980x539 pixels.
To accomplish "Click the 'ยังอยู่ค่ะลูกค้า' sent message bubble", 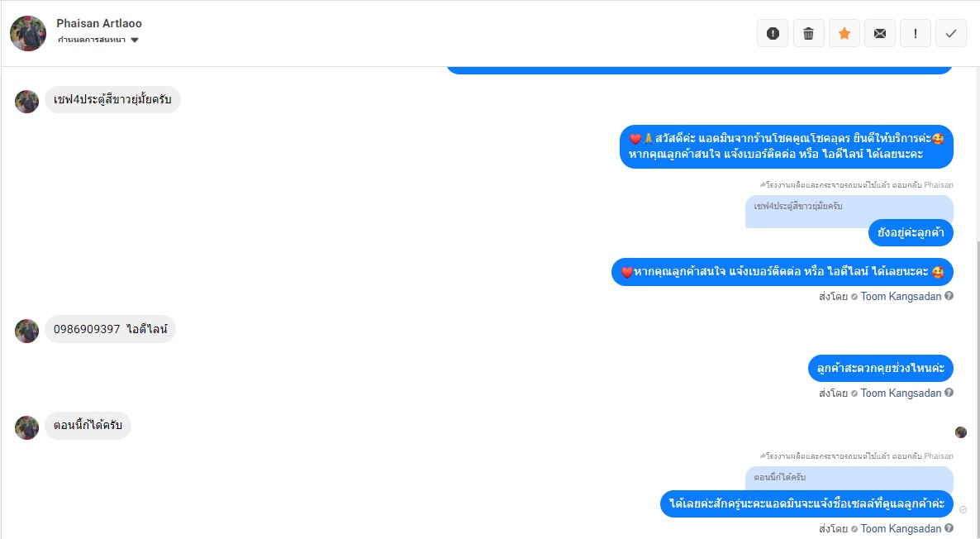I will click(911, 232).
